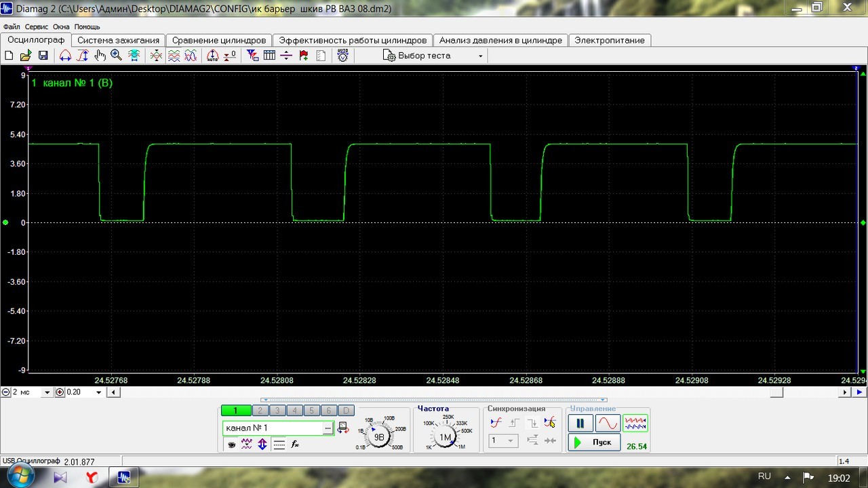This screenshot has height=488, width=868.
Task: Activate the magnifier zoom tool
Action: pyautogui.click(x=116, y=56)
